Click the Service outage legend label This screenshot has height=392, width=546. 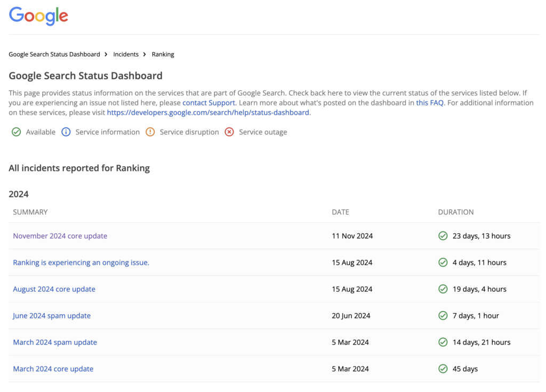(263, 132)
